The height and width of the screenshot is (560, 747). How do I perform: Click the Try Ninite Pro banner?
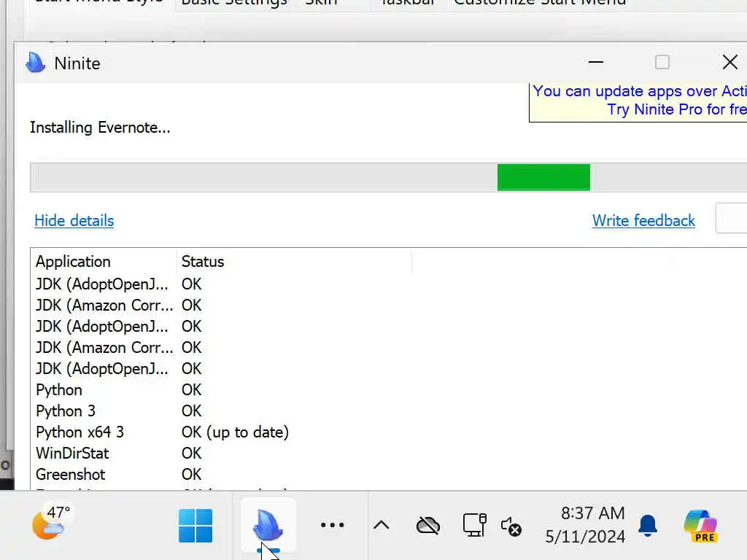(x=638, y=101)
